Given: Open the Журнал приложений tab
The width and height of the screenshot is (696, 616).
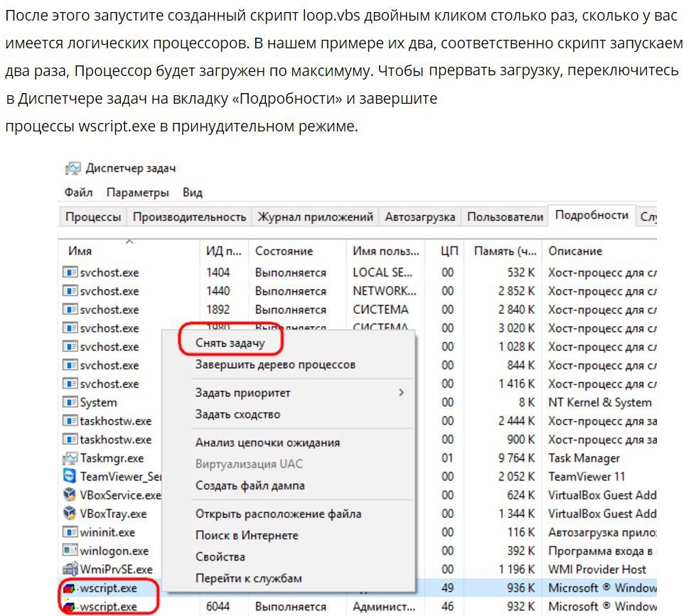Looking at the screenshot, I should click(315, 217).
